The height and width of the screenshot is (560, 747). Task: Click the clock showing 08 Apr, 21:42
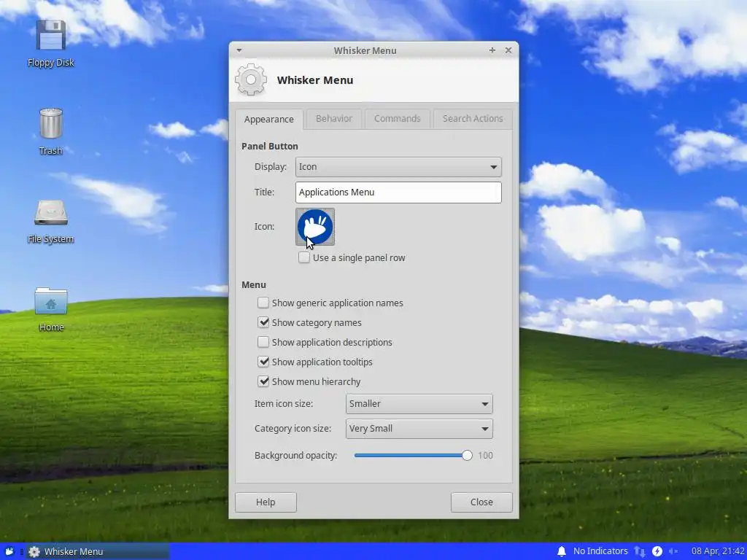[718, 551]
